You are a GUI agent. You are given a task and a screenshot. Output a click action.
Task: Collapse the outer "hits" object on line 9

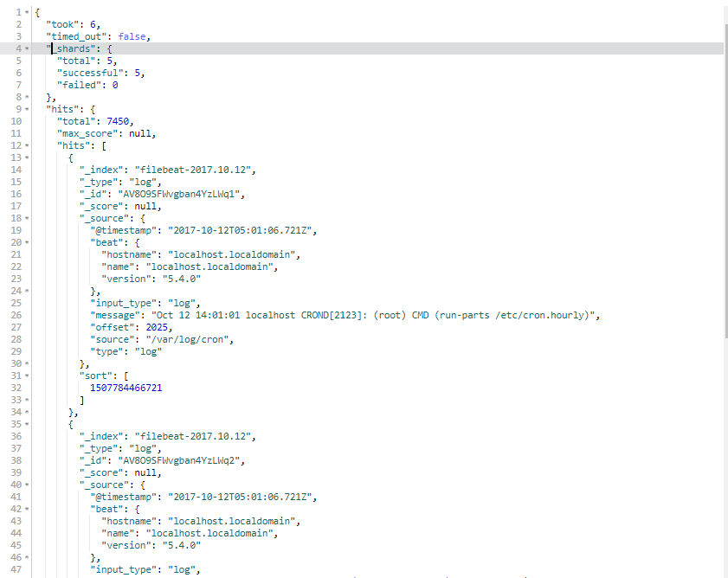tap(27, 109)
